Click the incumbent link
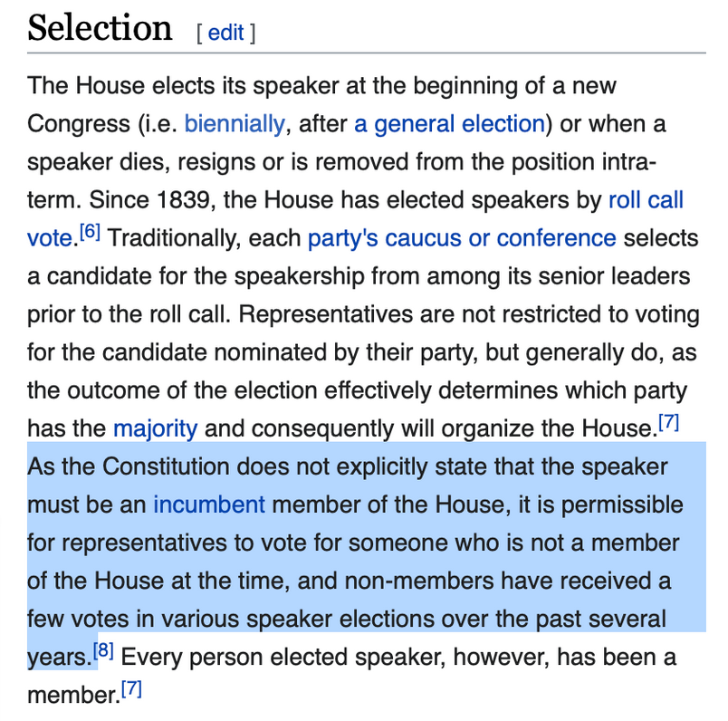This screenshot has height=721, width=728. 209,505
